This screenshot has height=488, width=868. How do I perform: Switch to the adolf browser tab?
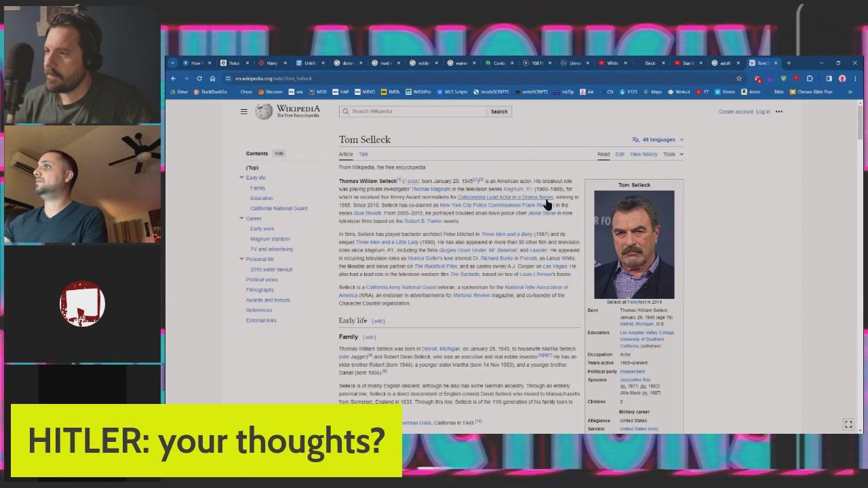724,63
